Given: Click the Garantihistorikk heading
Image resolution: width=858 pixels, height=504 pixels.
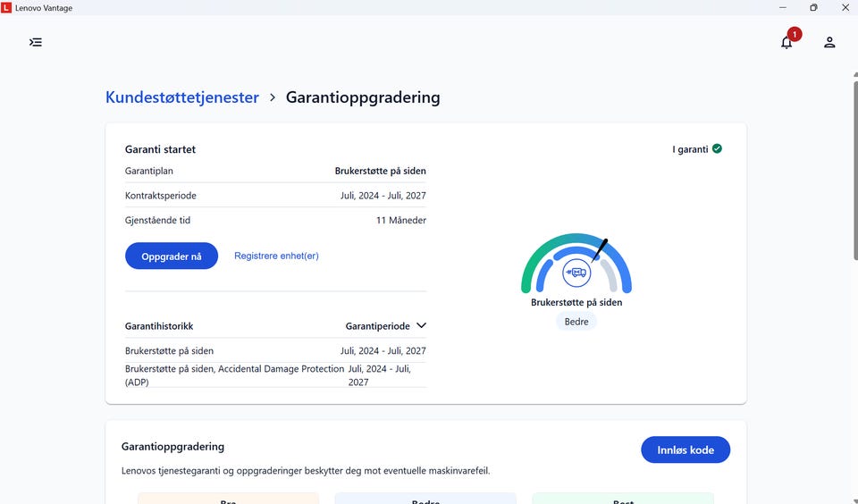Looking at the screenshot, I should coord(159,326).
